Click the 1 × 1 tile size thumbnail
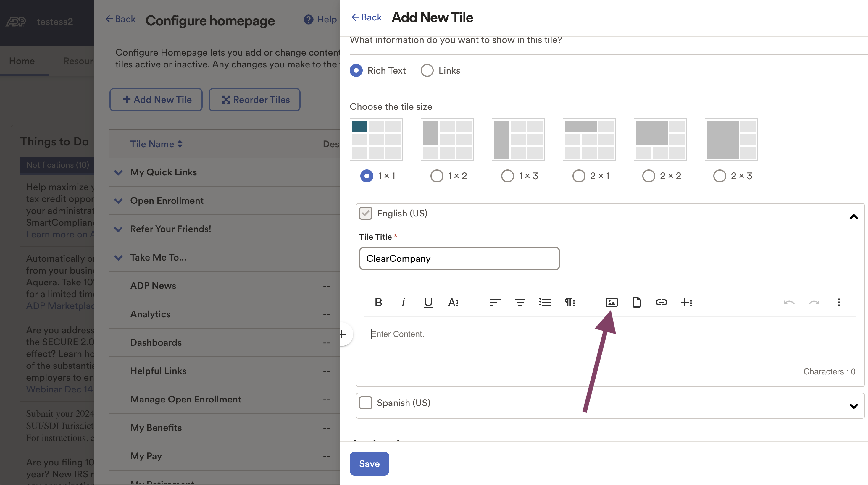 376,140
